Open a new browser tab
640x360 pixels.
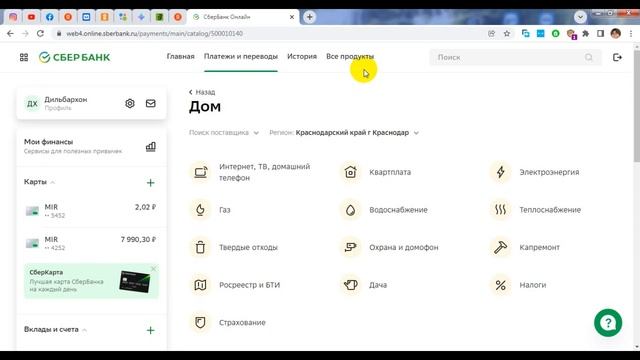pos(309,17)
